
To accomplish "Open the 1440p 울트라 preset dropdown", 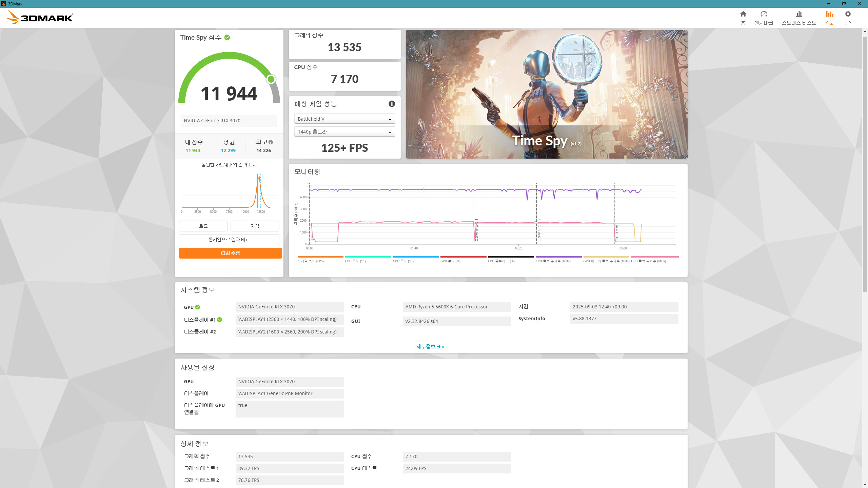I will [344, 132].
